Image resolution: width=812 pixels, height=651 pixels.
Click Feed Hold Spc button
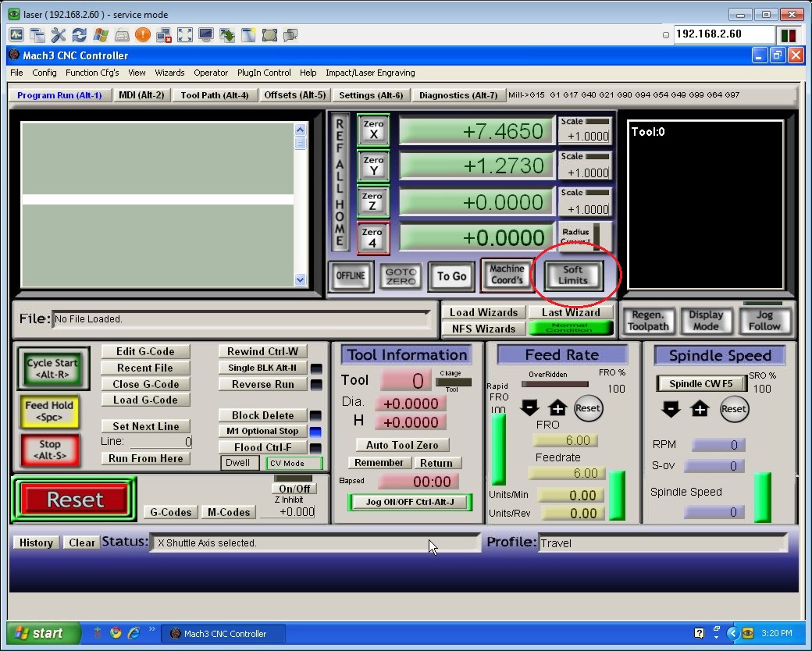point(49,411)
